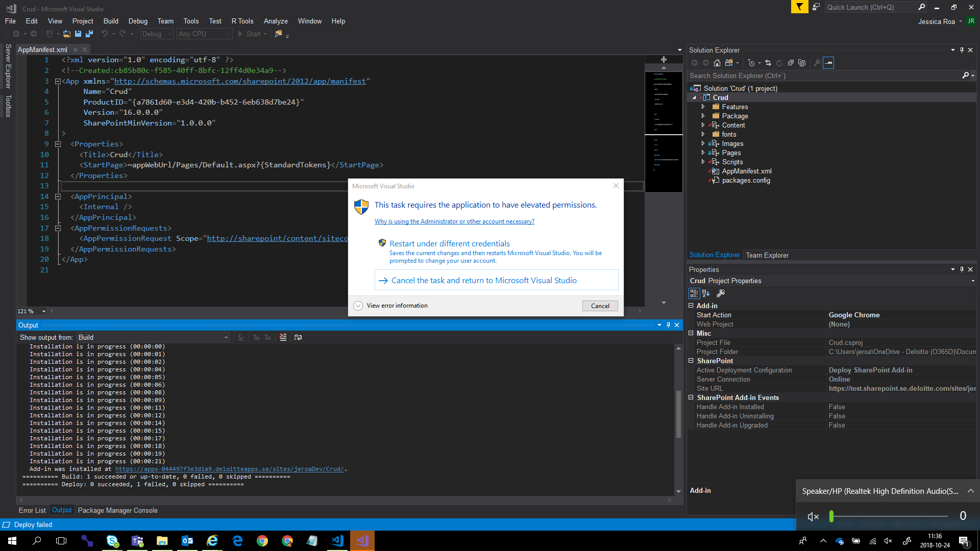Click the Quick Launch search box
This screenshot has width=980, height=551.
point(870,7)
